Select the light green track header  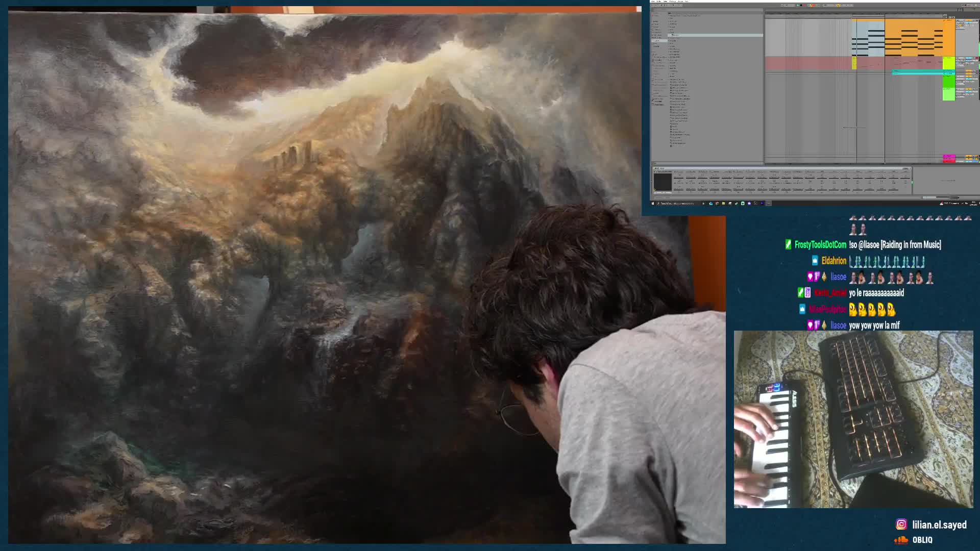click(x=949, y=94)
